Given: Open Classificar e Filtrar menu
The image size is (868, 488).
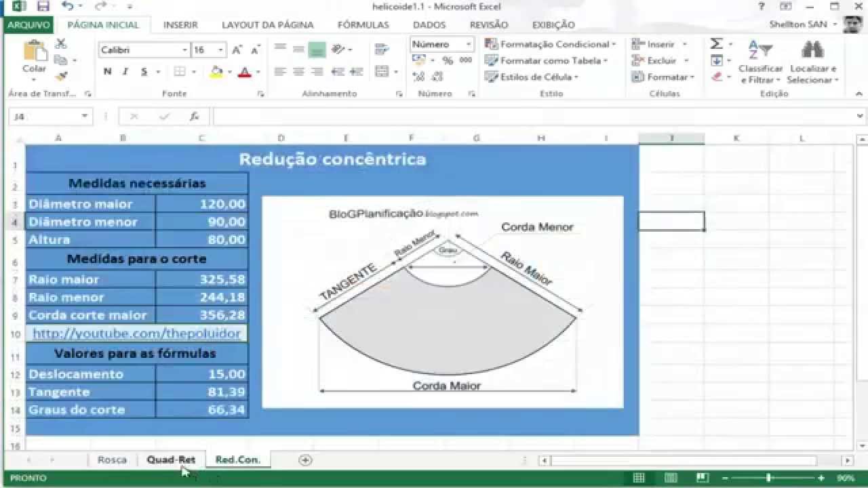Looking at the screenshot, I should tap(761, 62).
